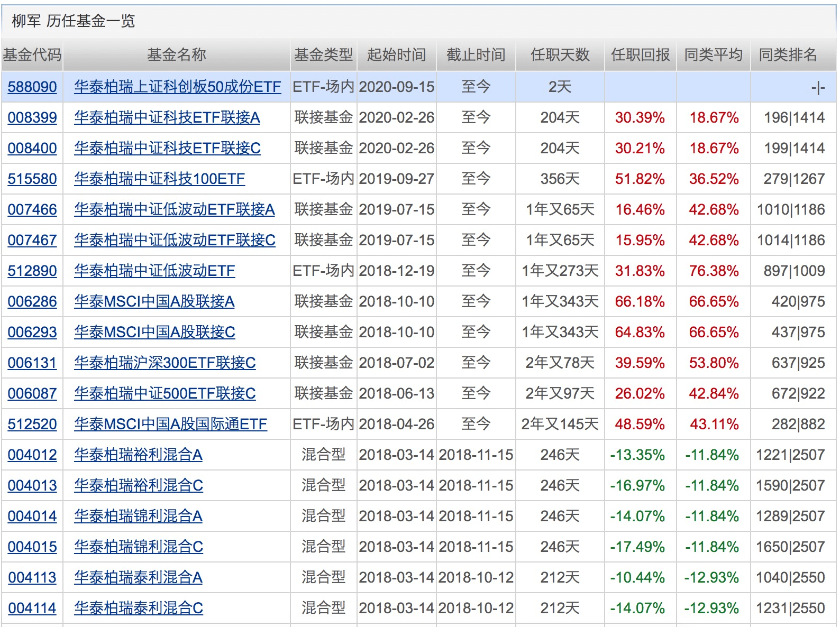The height and width of the screenshot is (627, 840).
Task: Open 华泰MSCI中国A股联接A link
Action: coord(154,301)
